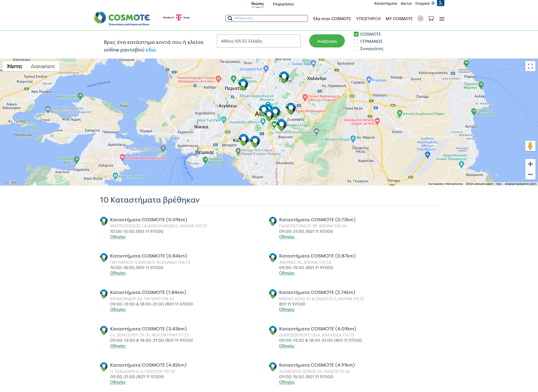Screen dimensions: 538x392
Task: Click the airport marker on the map
Action: (427, 155)
